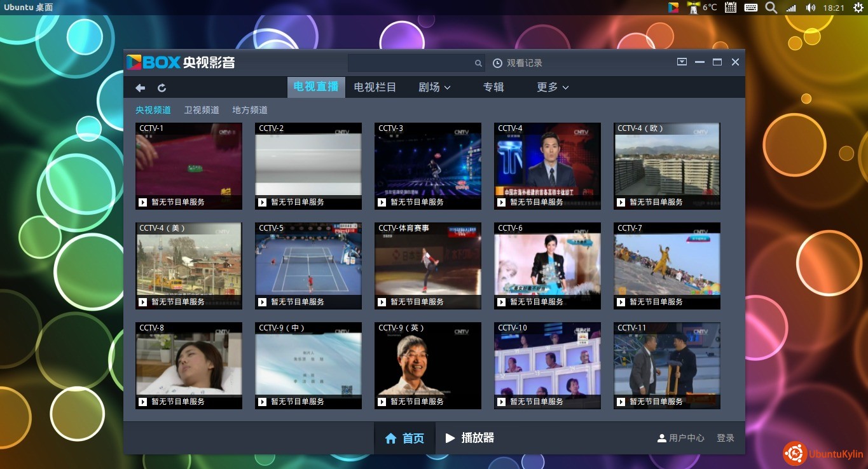Open the system settings gear in top panel
This screenshot has width=868, height=469.
tap(857, 8)
